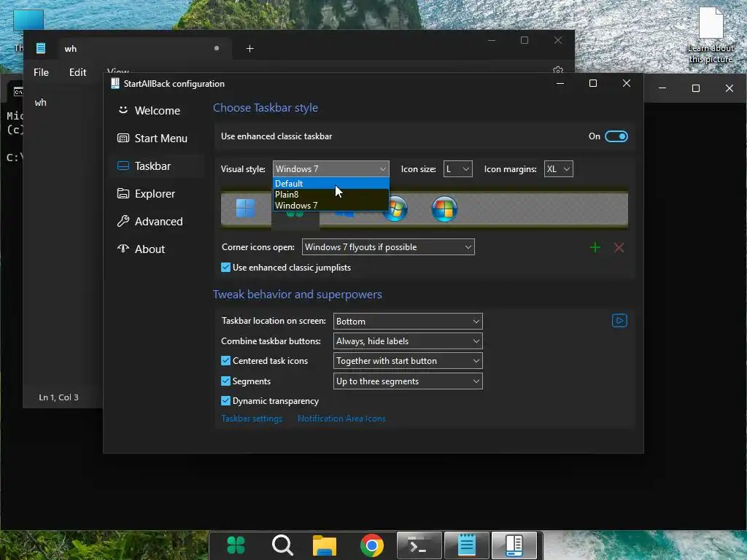Uncheck the Segments checkbox
The height and width of the screenshot is (560, 747).
pyautogui.click(x=226, y=381)
